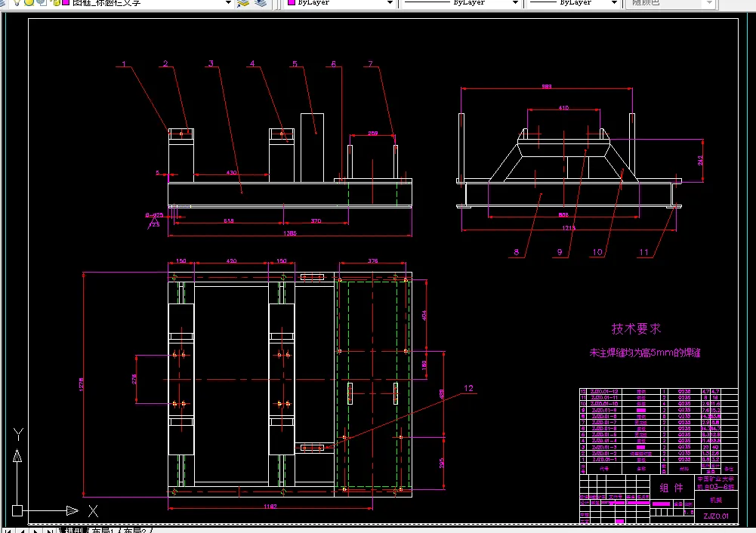756x533 pixels.
Task: Select the 技术要求 heading text
Action: coord(636,328)
